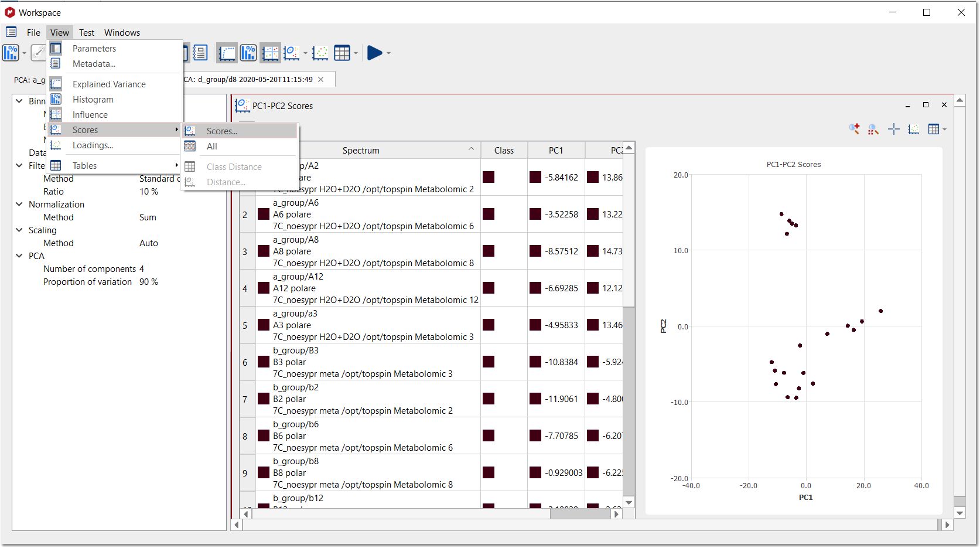Select Metadata... in the View menu
Image resolution: width=980 pixels, height=548 pixels.
click(x=115, y=64)
